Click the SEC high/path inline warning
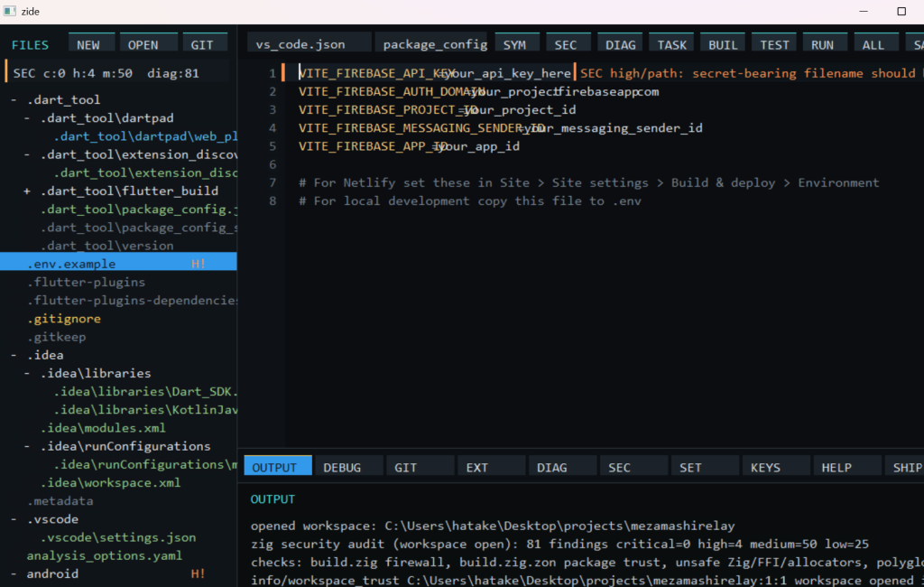 tap(750, 73)
